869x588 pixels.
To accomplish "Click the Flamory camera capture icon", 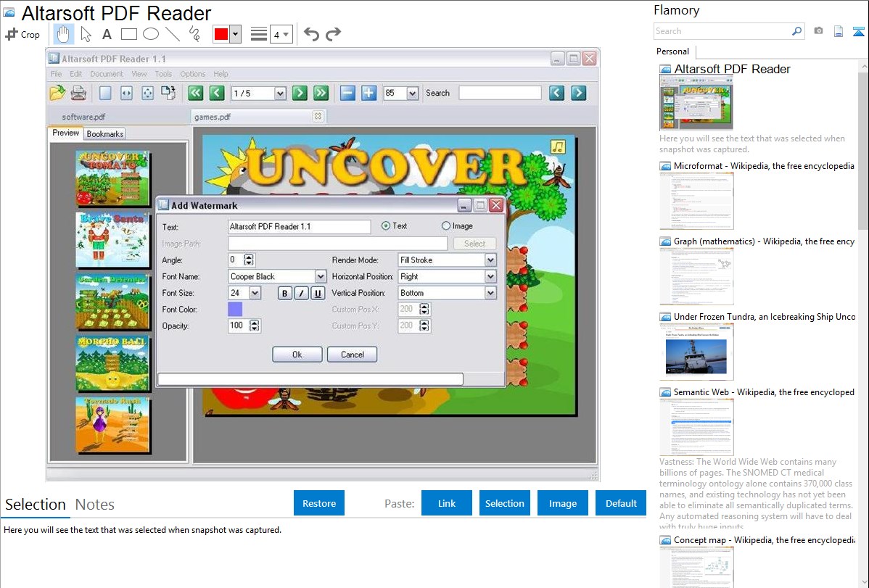I will pyautogui.click(x=818, y=31).
